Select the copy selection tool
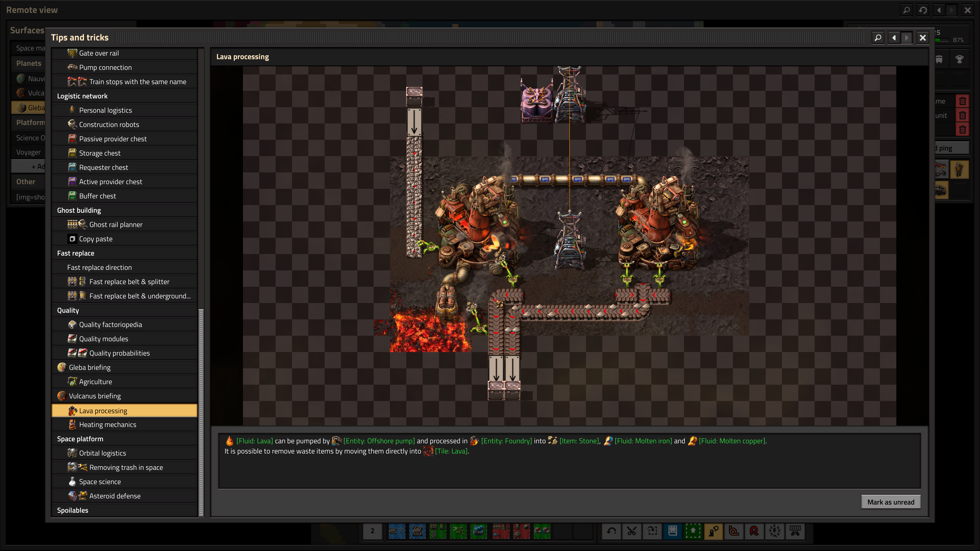The width and height of the screenshot is (980, 551). [x=653, y=531]
